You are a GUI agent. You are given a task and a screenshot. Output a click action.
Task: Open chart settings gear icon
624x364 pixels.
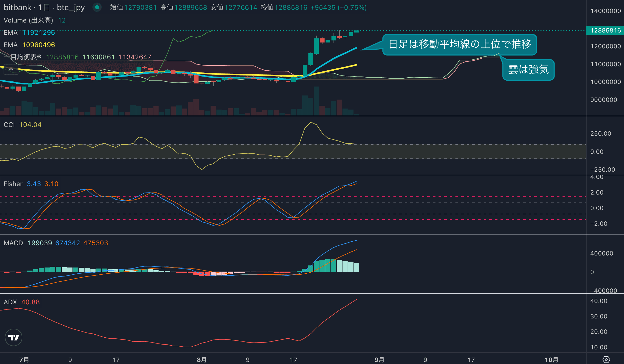tap(606, 359)
